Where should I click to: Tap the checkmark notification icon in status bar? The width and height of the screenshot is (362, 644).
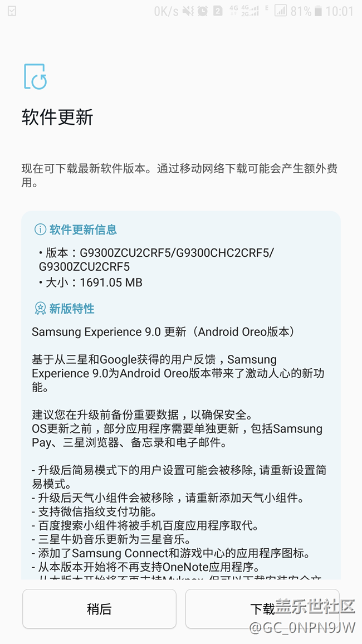coord(12,11)
